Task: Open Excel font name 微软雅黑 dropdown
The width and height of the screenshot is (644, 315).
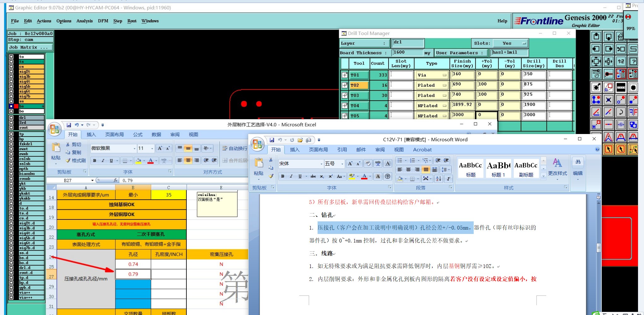Action: click(x=134, y=148)
